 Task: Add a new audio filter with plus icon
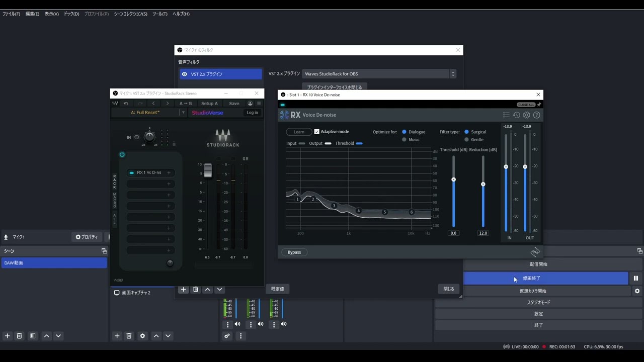tap(184, 290)
